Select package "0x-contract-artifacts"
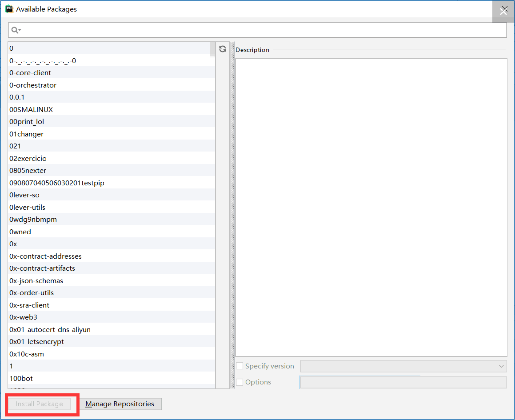 (112, 268)
